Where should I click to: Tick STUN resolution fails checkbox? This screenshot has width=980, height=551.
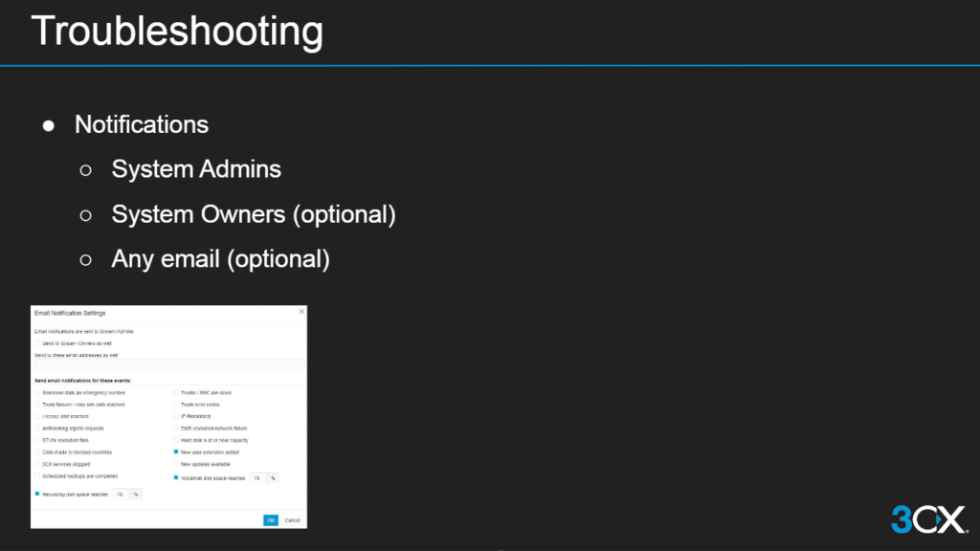(x=39, y=440)
